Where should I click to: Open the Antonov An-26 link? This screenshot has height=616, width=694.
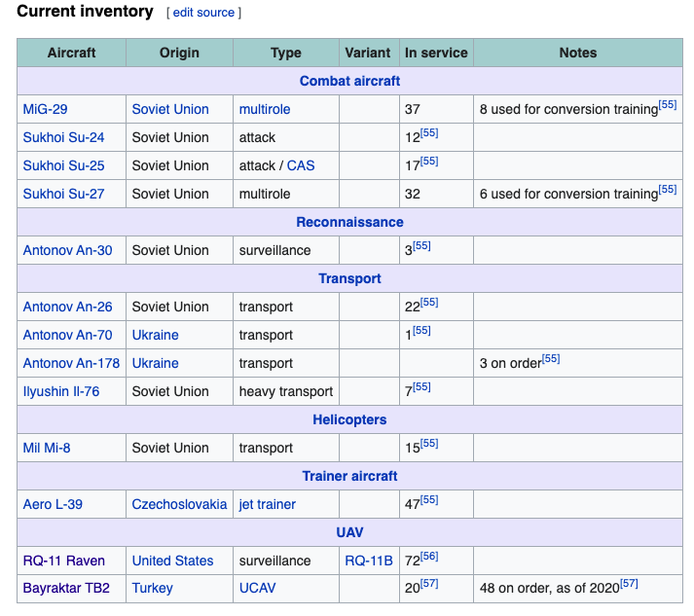pos(68,308)
